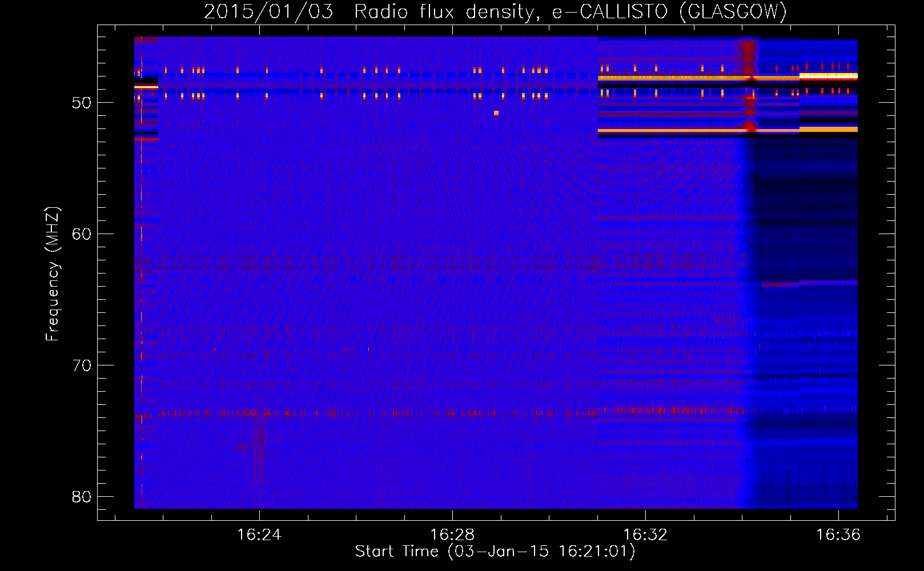Select the 16:32 time tick label
The image size is (924, 571).
pyautogui.click(x=645, y=534)
